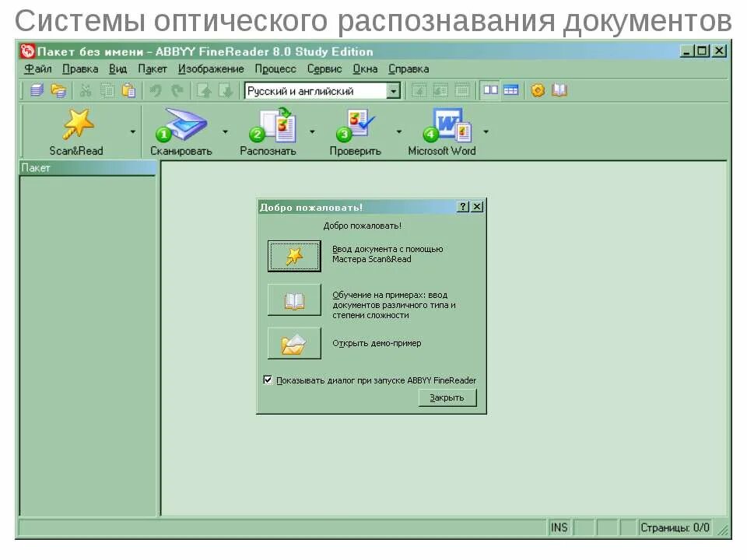The height and width of the screenshot is (560, 747).
Task: Click the Scan&Read wizard star button
Action: click(x=76, y=132)
